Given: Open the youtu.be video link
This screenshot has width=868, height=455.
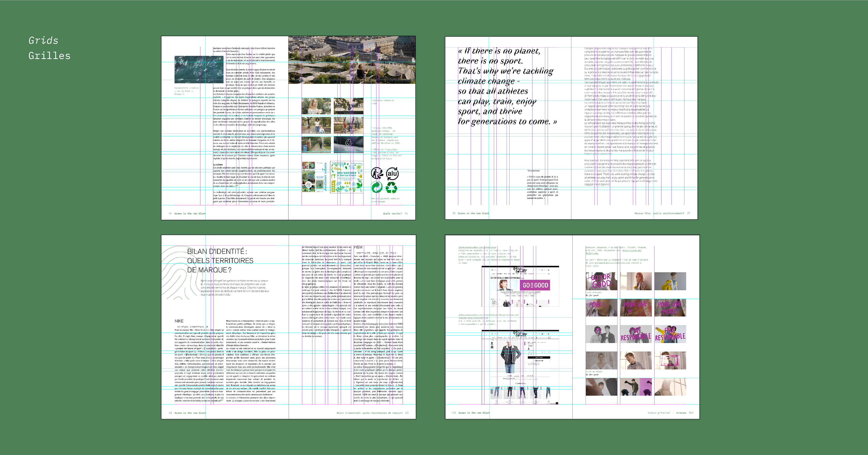Looking at the screenshot, I should tap(632, 251).
